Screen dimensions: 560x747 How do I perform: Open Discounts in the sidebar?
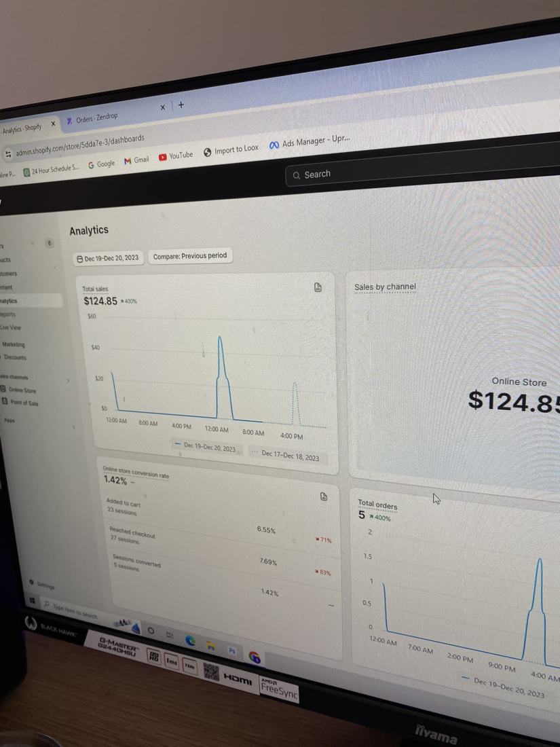15,357
